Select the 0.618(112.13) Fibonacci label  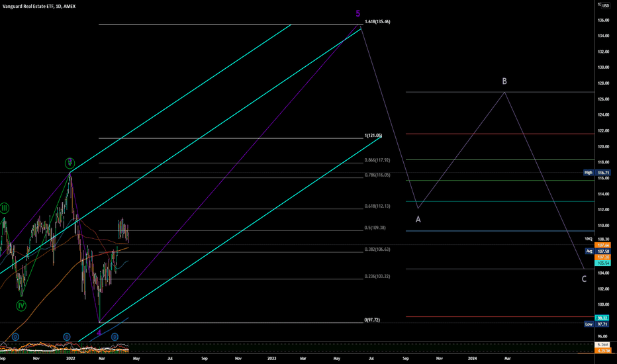coord(377,206)
